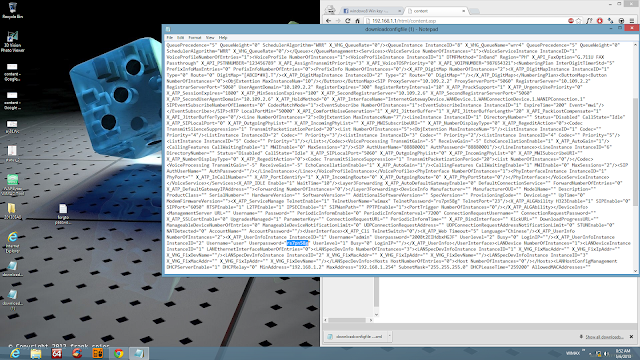
Task: Open a new Chrome tab
Action: coord(474,11)
